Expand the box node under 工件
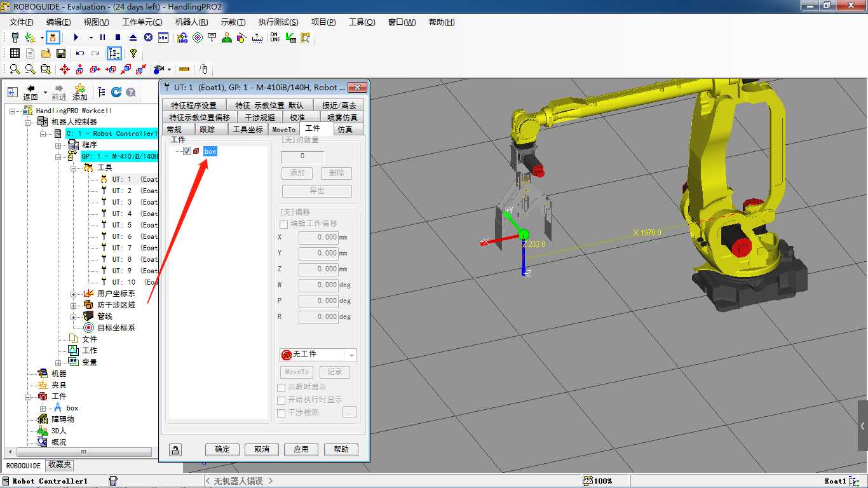 click(x=43, y=408)
